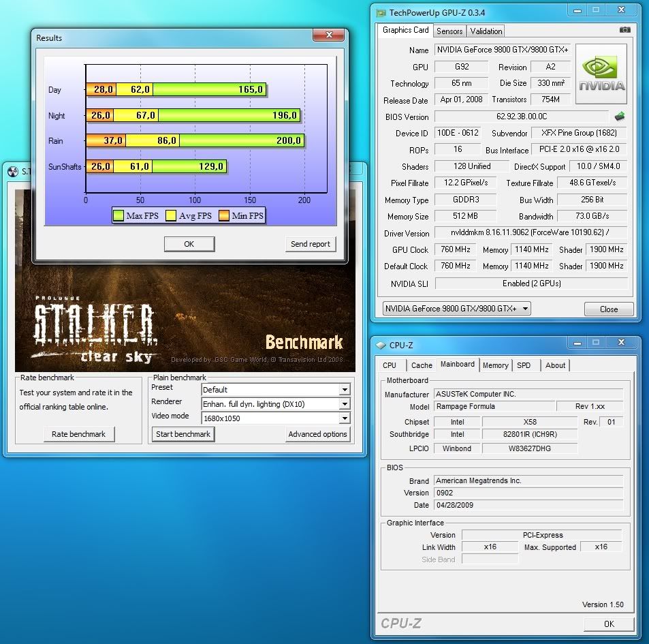Click the ASUSTeK Computer INC. manufacturer field
The width and height of the screenshot is (649, 644).
point(528,394)
